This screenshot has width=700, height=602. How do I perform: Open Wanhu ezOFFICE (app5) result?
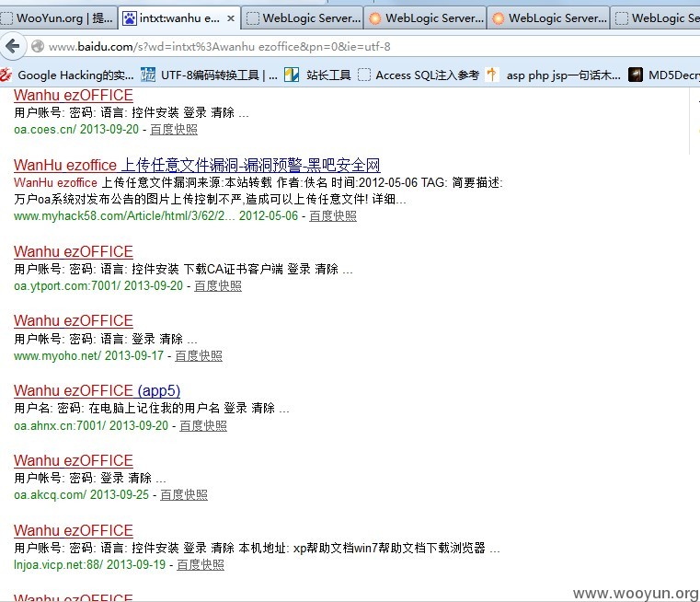point(97,390)
